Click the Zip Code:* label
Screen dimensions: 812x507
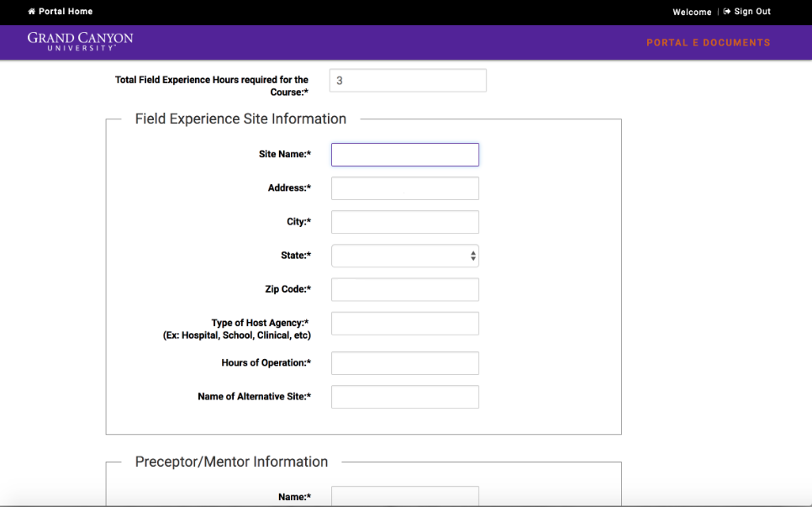click(x=288, y=289)
